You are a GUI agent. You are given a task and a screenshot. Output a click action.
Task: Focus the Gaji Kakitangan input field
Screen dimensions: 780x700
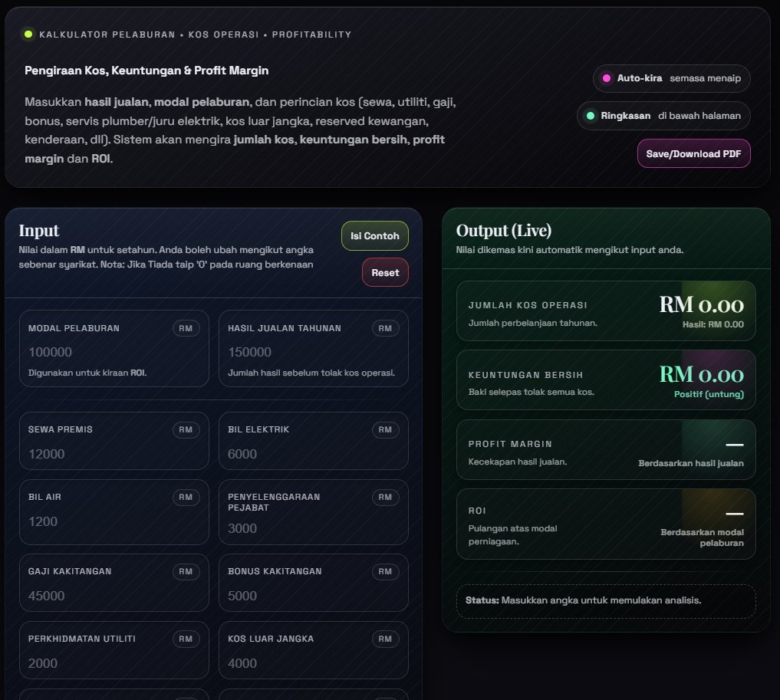(114, 596)
